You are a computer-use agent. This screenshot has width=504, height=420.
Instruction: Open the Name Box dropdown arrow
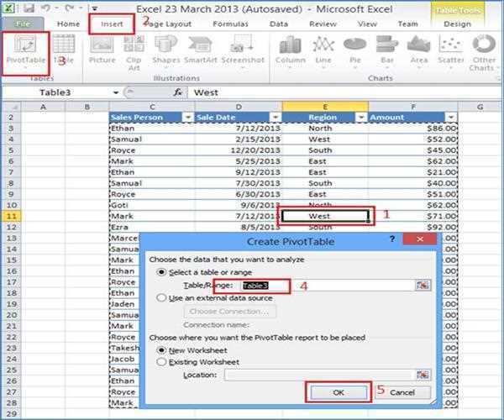click(115, 92)
